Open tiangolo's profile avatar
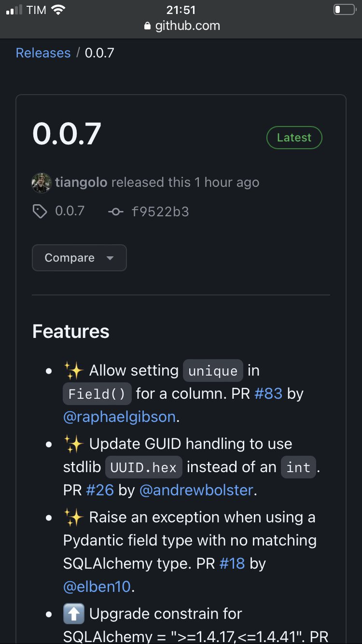Image resolution: width=362 pixels, height=644 pixels. 41,182
